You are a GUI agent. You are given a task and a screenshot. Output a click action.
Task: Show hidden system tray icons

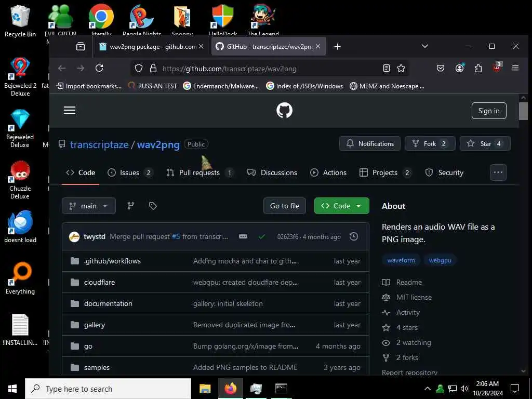tap(427, 389)
